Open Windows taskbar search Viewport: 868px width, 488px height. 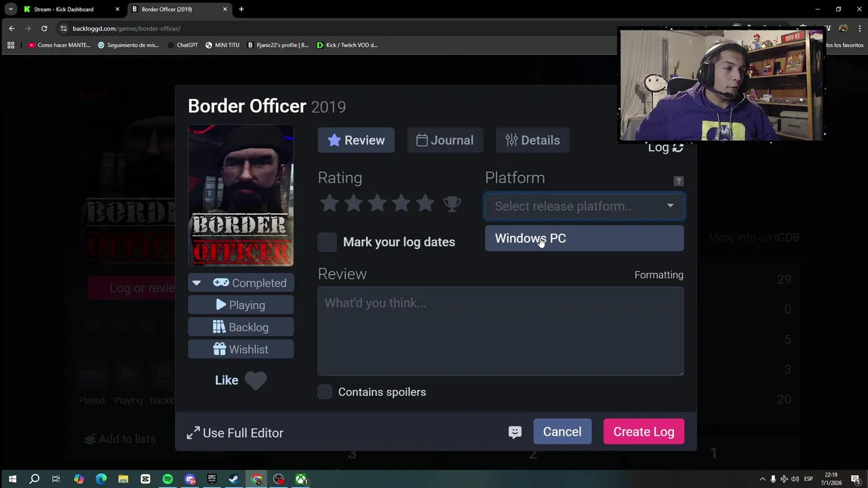click(x=35, y=479)
